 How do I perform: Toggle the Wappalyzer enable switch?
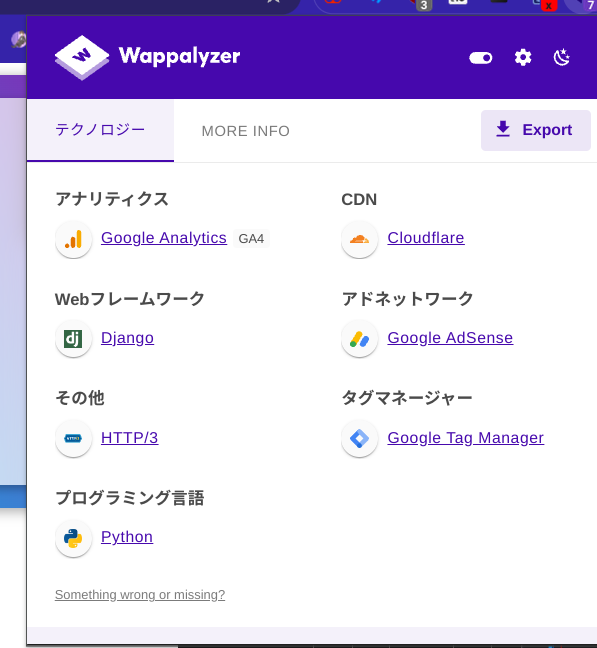tap(480, 57)
